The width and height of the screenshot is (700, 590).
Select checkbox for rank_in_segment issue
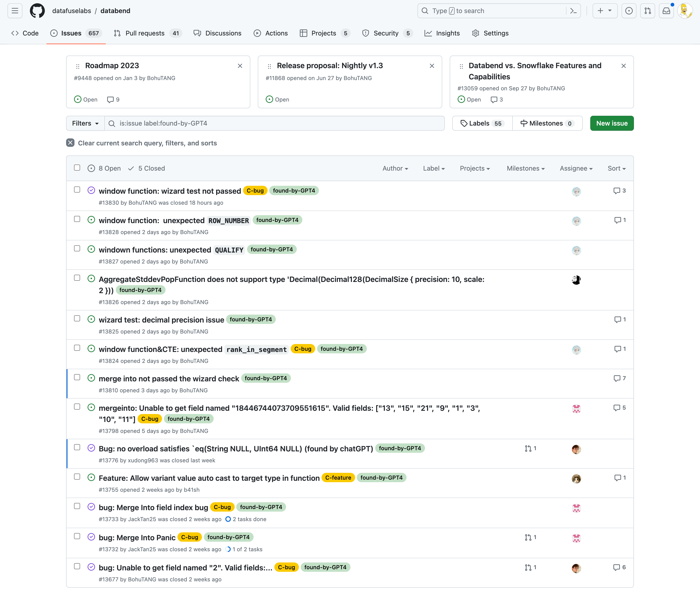point(77,348)
